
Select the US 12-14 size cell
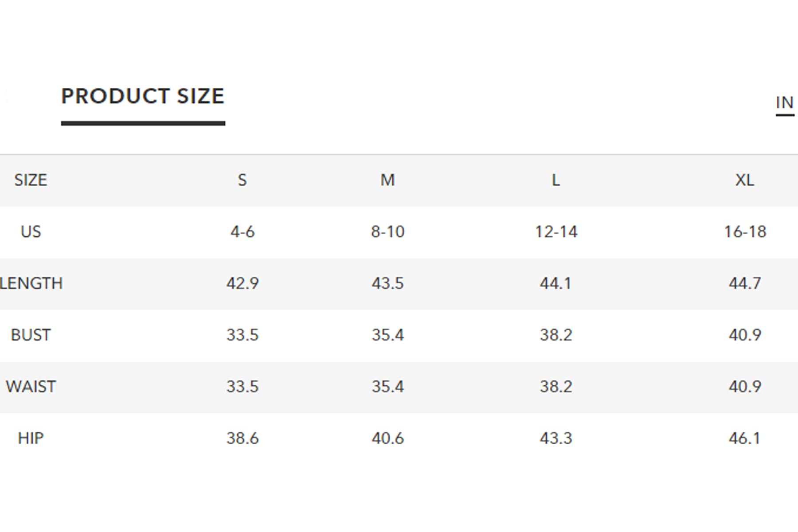(556, 231)
